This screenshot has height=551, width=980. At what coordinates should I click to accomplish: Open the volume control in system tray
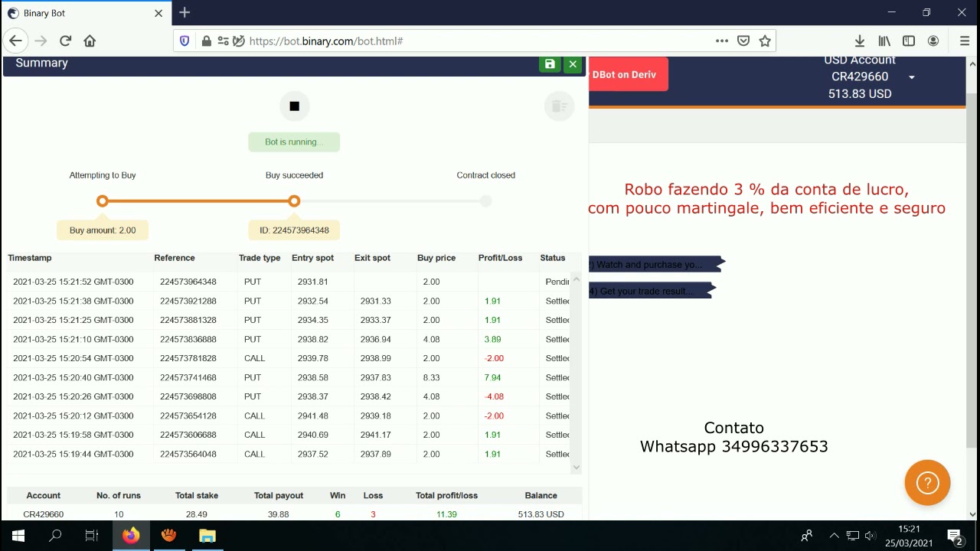coord(870,536)
